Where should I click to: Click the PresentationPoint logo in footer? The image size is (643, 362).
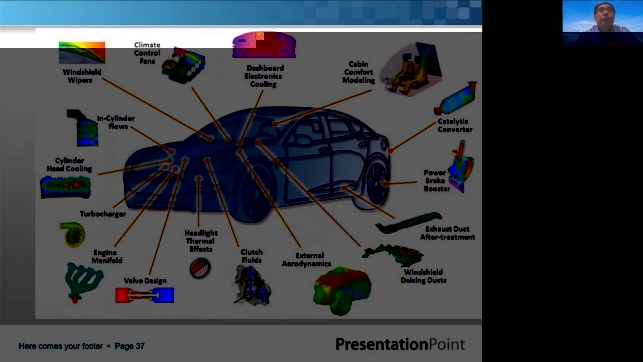(x=400, y=344)
